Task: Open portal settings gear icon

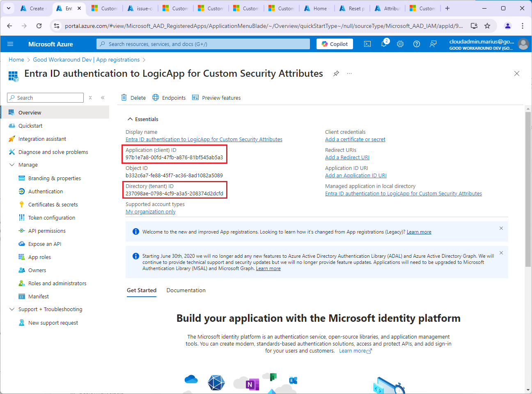Action: click(400, 44)
